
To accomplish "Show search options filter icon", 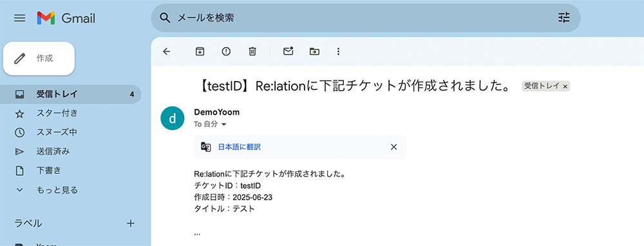I will 564,17.
